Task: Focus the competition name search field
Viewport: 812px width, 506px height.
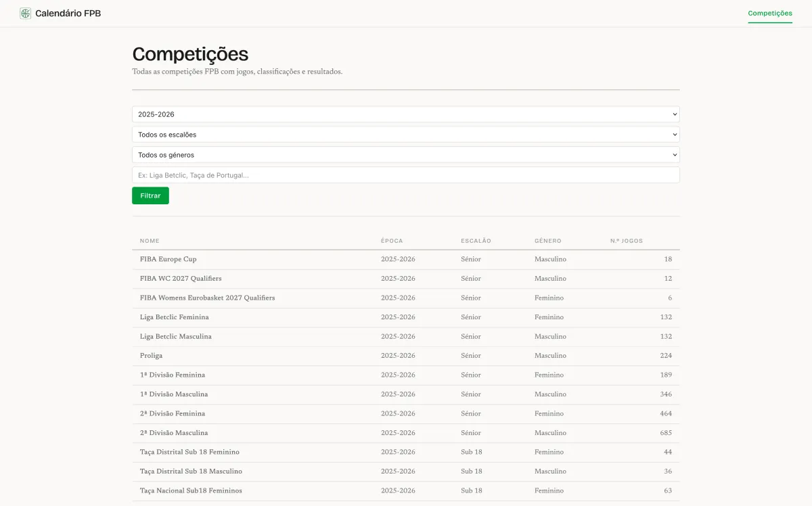Action: (405, 175)
